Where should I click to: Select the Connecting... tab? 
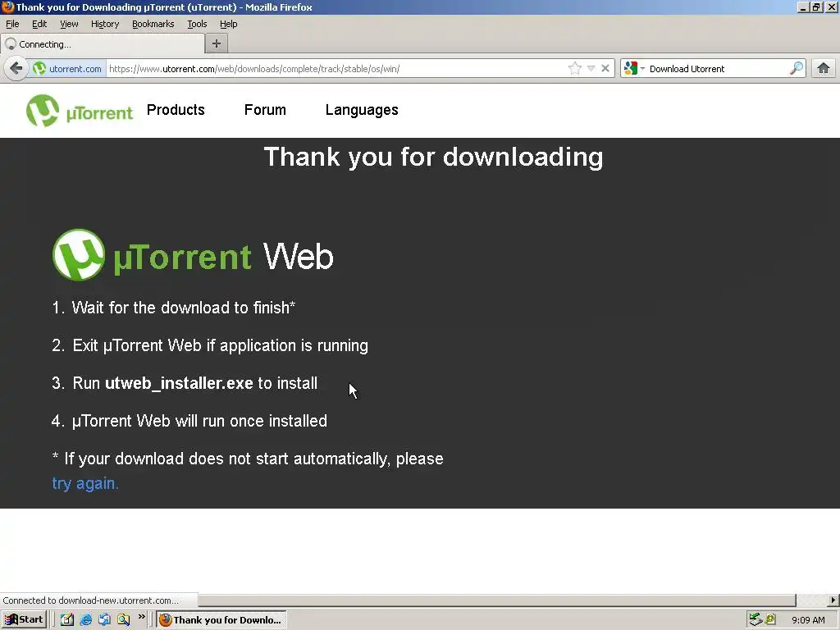click(x=103, y=44)
